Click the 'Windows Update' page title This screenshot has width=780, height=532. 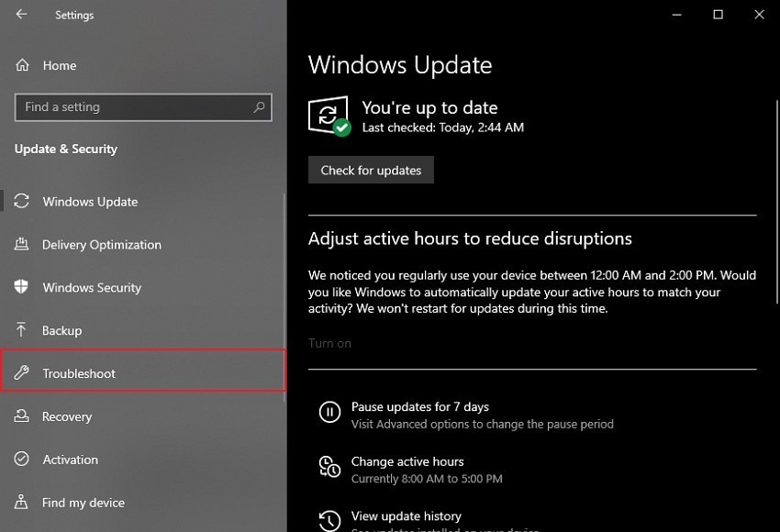click(400, 65)
